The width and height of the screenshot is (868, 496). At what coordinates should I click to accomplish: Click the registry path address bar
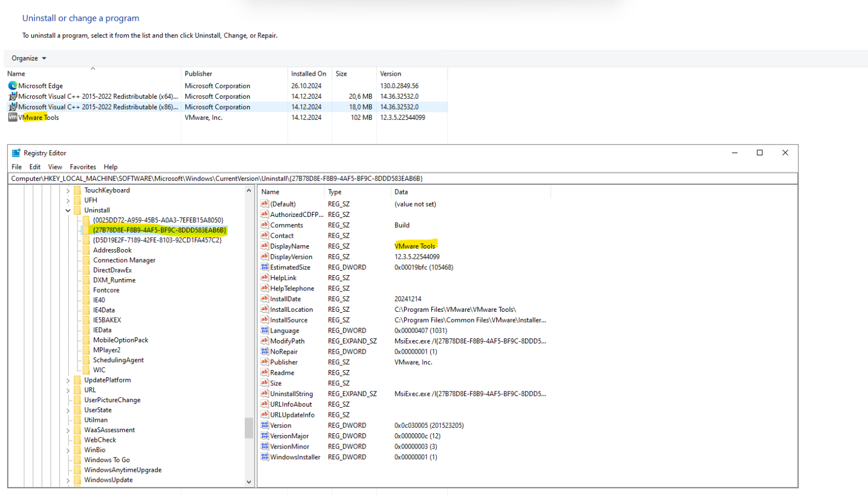(x=226, y=178)
